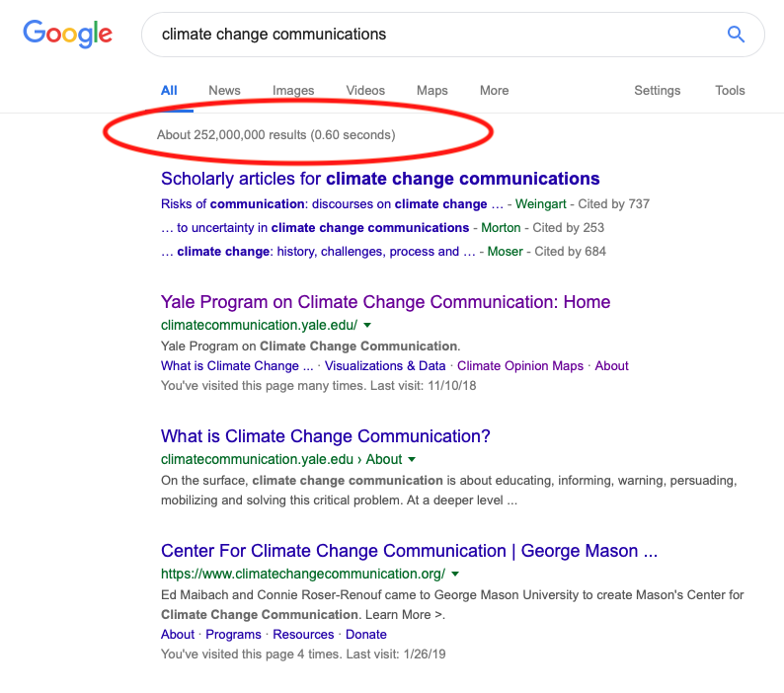Click the Last visit: 11/10/18 note
Viewport: 784px width, 693px height.
coord(423,386)
